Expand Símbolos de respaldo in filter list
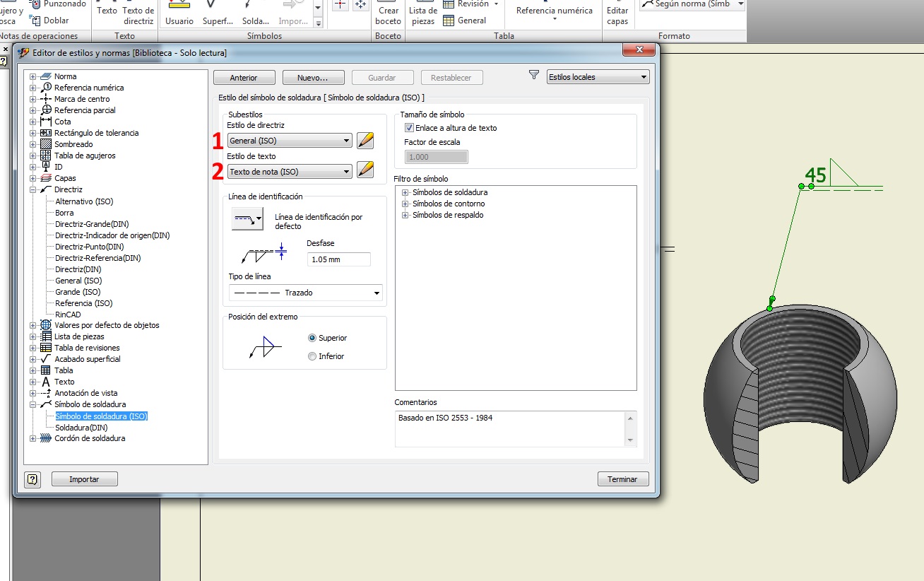 point(405,215)
